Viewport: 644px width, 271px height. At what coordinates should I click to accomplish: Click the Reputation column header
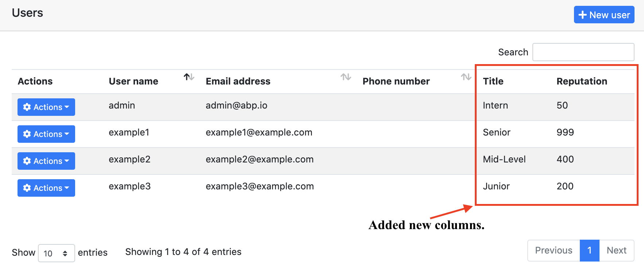tap(581, 81)
